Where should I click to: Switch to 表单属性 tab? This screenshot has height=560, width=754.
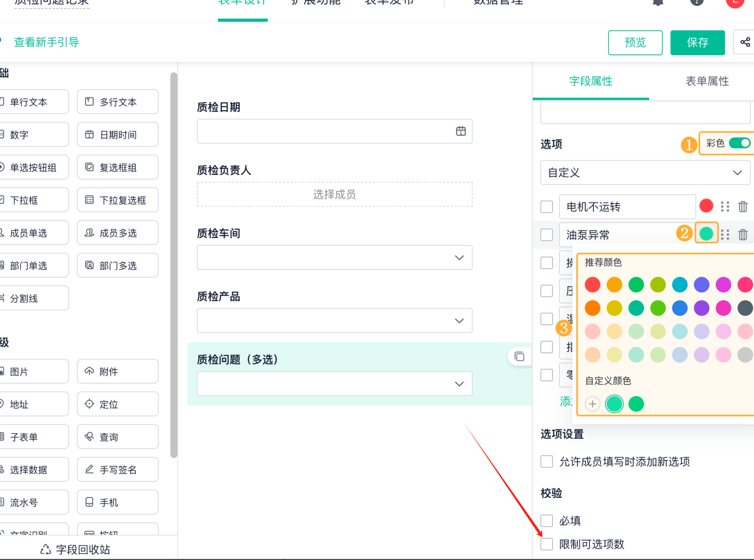pyautogui.click(x=707, y=81)
